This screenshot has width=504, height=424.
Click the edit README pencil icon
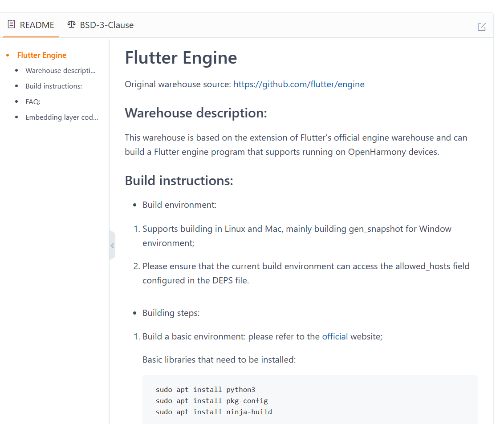481,27
